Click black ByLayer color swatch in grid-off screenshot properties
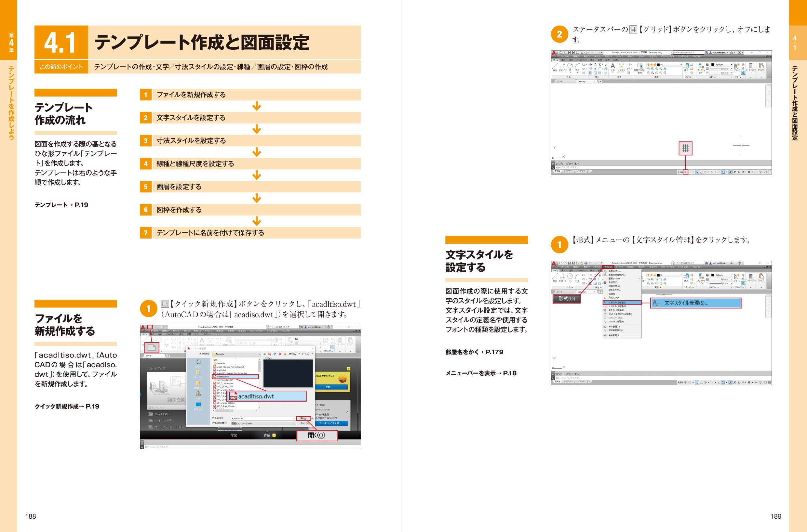 (x=713, y=65)
